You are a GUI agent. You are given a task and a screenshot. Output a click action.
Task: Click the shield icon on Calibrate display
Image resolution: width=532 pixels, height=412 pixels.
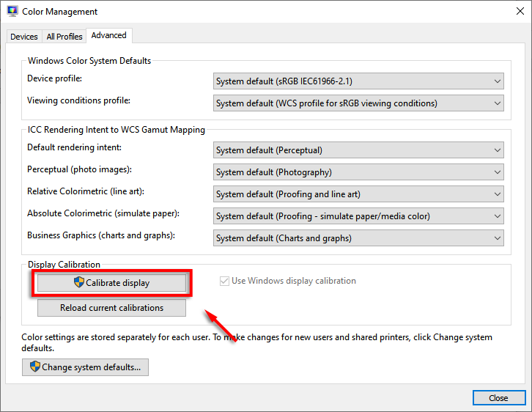(79, 282)
